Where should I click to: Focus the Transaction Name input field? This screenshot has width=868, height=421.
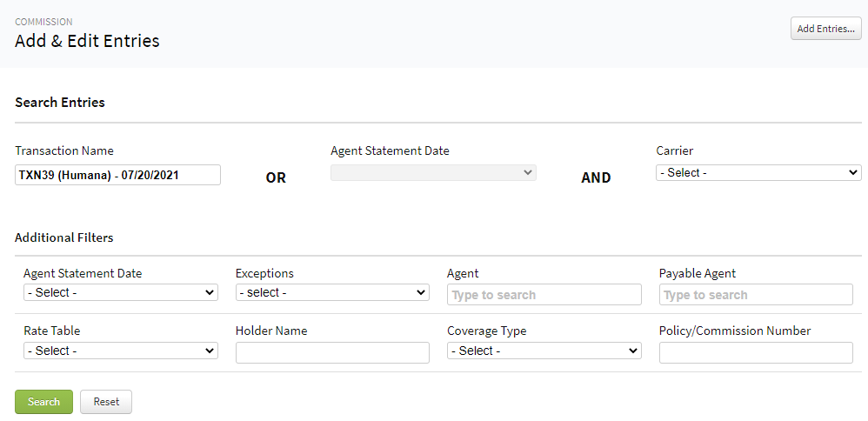tap(117, 175)
